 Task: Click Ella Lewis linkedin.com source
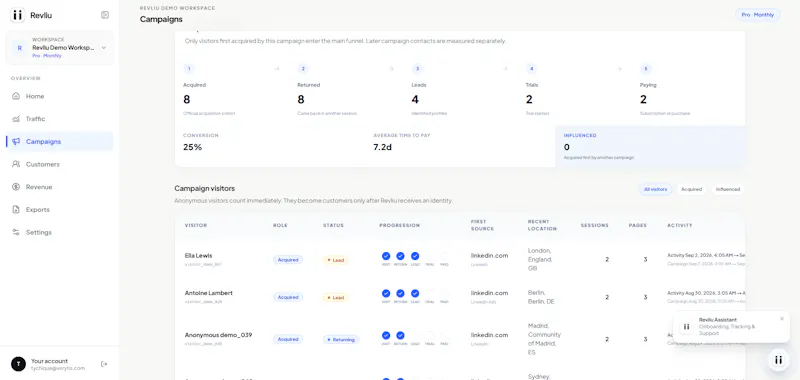pos(489,256)
